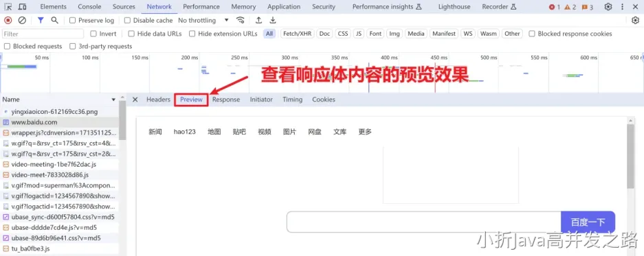Show the warning count badge
644x256 pixels.
[570, 7]
